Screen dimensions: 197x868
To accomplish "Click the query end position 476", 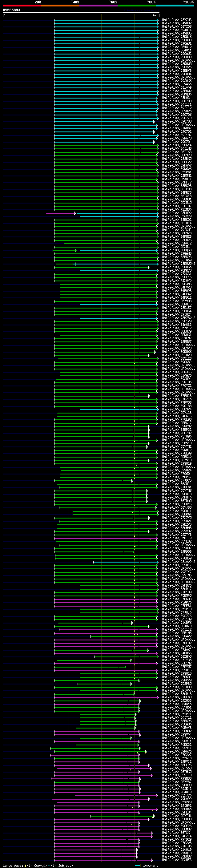I will coord(155,15).
